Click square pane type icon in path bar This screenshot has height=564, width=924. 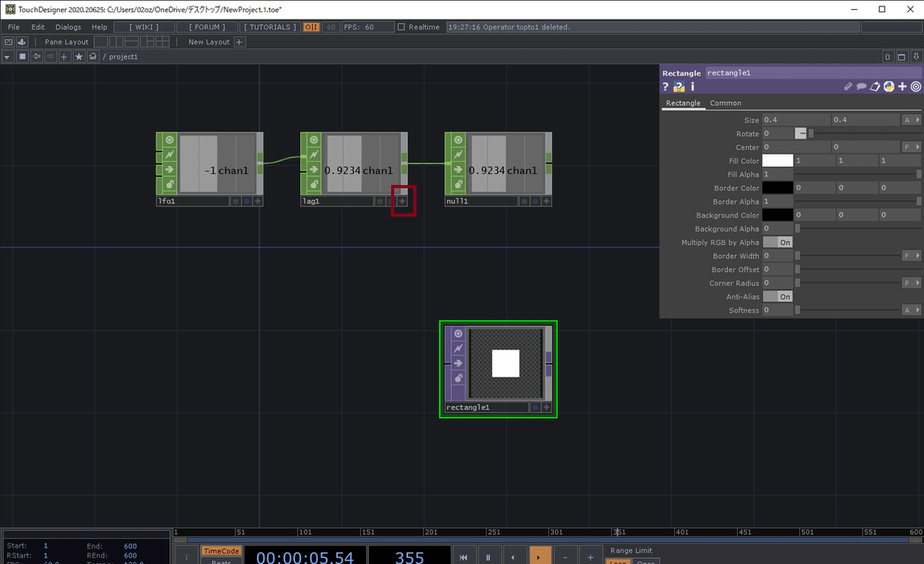[22, 57]
